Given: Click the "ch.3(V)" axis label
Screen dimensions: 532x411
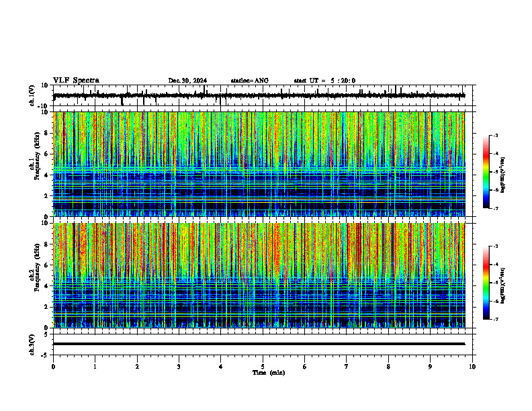Looking at the screenshot, I should (x=32, y=345).
